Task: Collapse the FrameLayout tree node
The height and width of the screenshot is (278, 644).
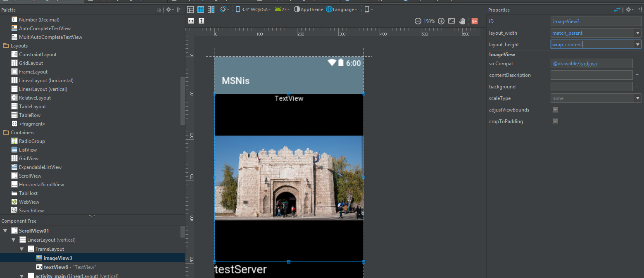Action: (22, 249)
